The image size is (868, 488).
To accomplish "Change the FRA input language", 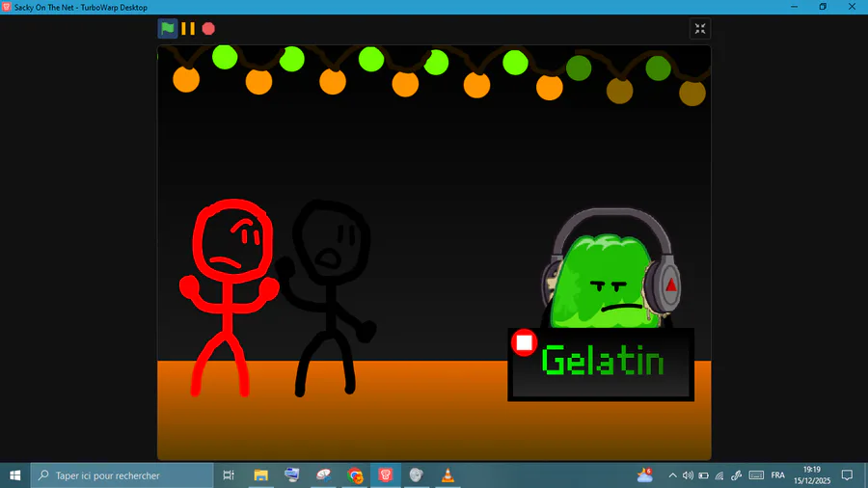I will (777, 475).
